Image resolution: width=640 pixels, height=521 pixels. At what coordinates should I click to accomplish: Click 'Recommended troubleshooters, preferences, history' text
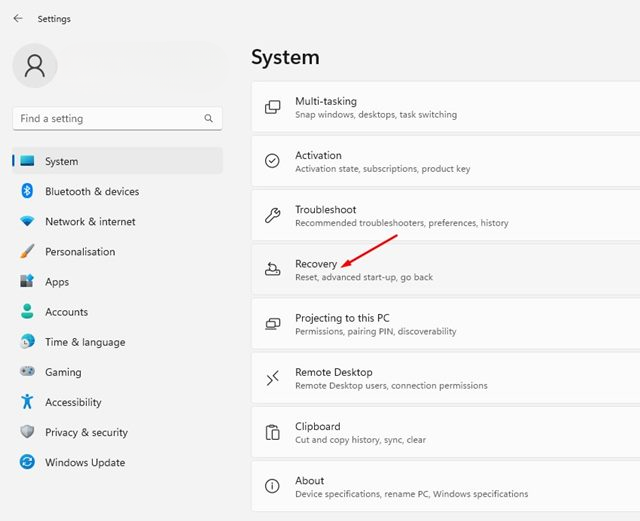tap(402, 223)
